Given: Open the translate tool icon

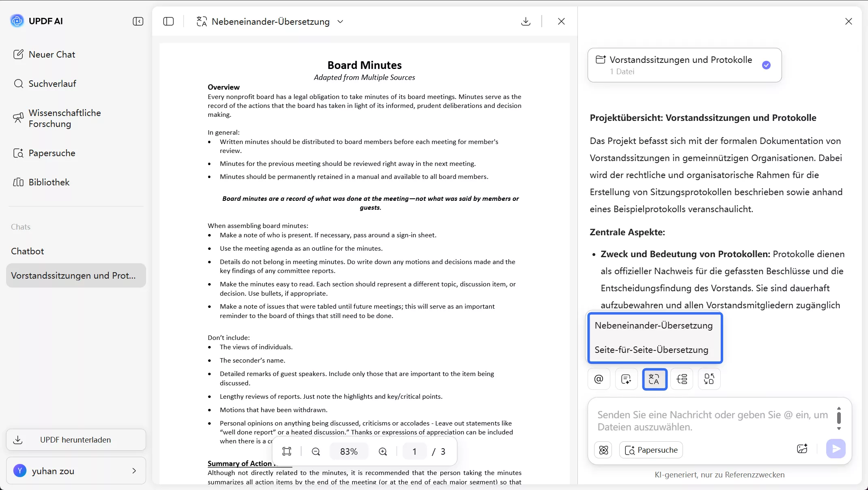Looking at the screenshot, I should (654, 379).
